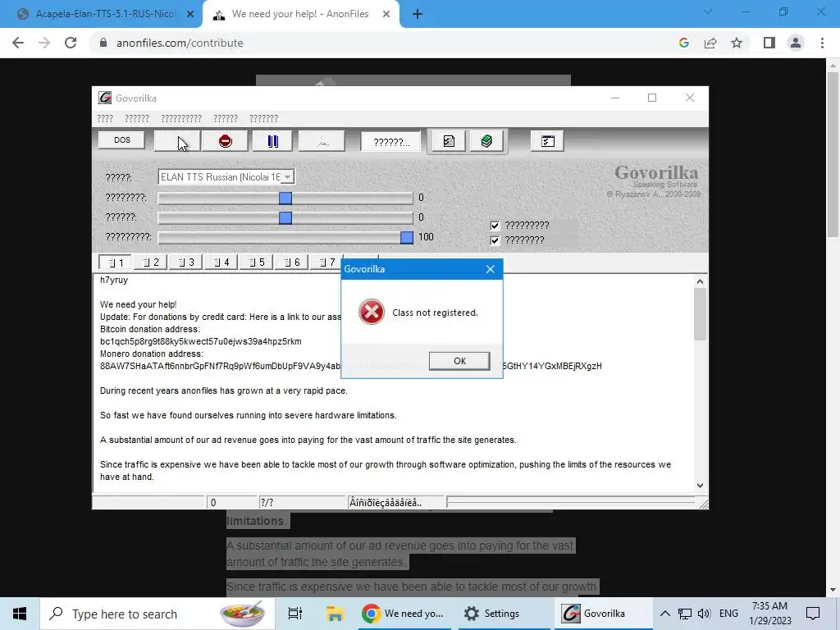Screen dimensions: 840x630
Task: Open Chrome profile avatar
Action: pyautogui.click(x=796, y=43)
